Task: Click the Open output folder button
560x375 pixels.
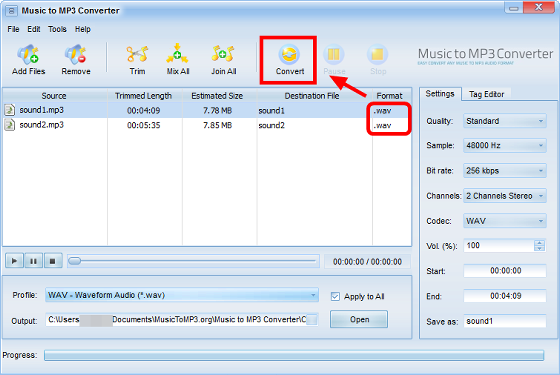Action: pyautogui.click(x=359, y=319)
